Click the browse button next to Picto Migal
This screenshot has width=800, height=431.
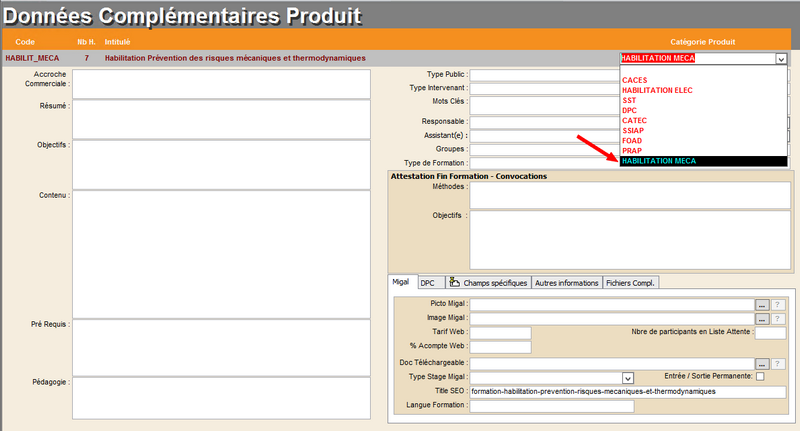(761, 304)
